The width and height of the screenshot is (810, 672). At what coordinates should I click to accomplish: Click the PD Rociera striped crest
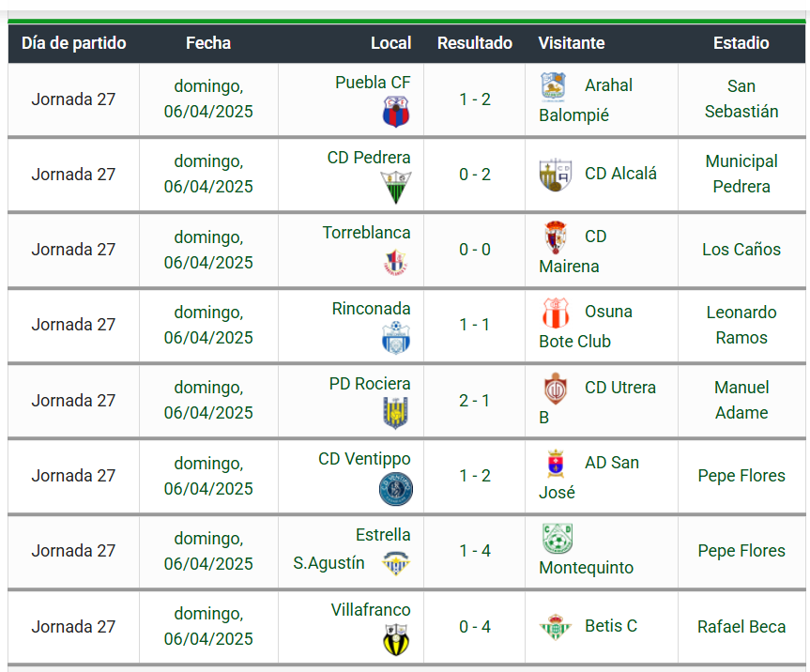(396, 413)
